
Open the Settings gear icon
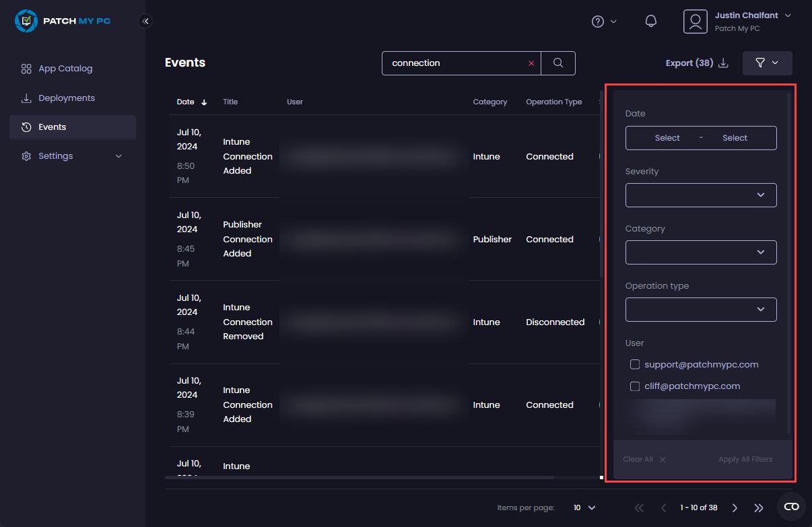[26, 155]
